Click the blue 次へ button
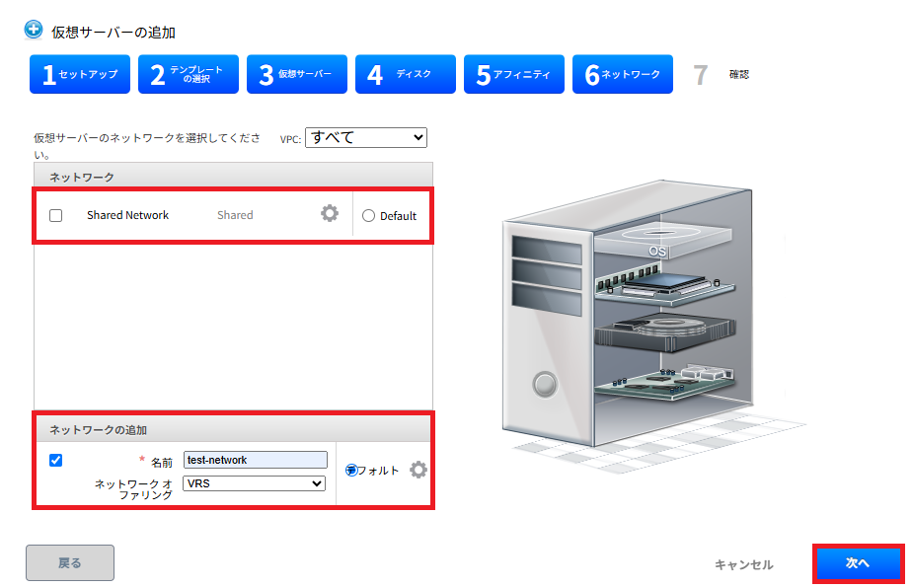Viewport: 912px width, 588px height. 858,563
